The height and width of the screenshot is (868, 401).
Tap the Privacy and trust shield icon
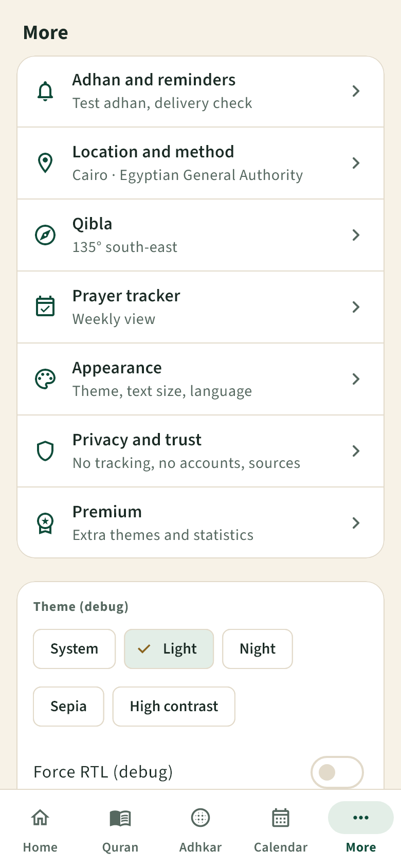point(45,451)
